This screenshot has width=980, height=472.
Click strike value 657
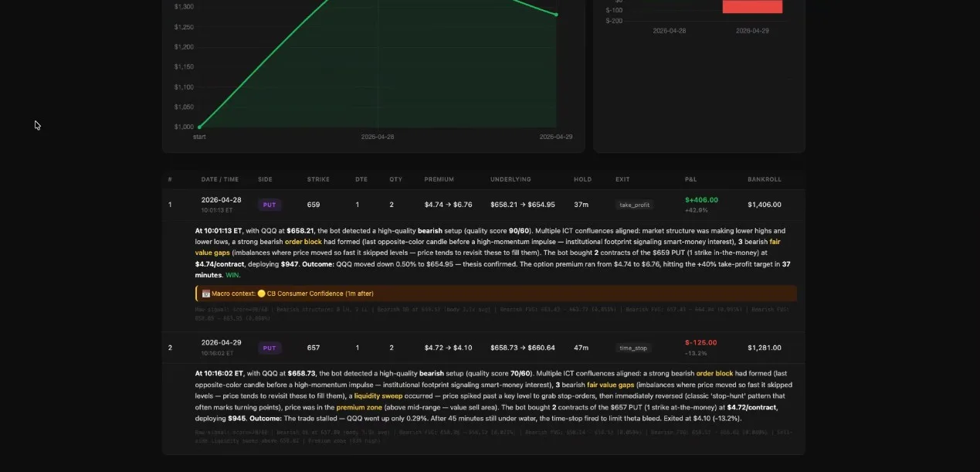tap(313, 348)
